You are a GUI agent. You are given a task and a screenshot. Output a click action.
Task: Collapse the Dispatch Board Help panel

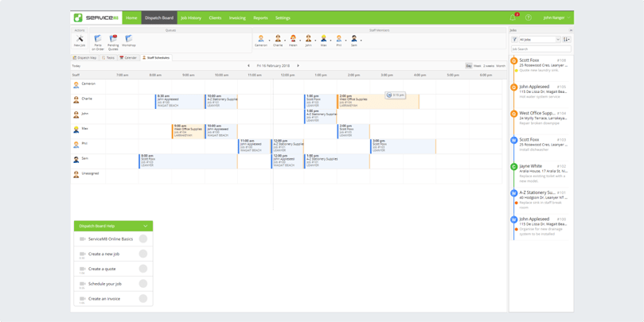pyautogui.click(x=146, y=226)
